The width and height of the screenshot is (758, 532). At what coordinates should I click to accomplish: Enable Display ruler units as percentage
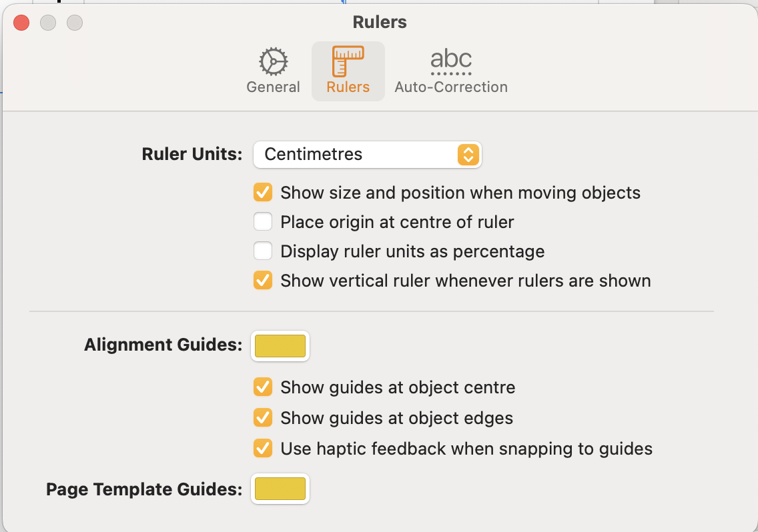click(x=263, y=251)
